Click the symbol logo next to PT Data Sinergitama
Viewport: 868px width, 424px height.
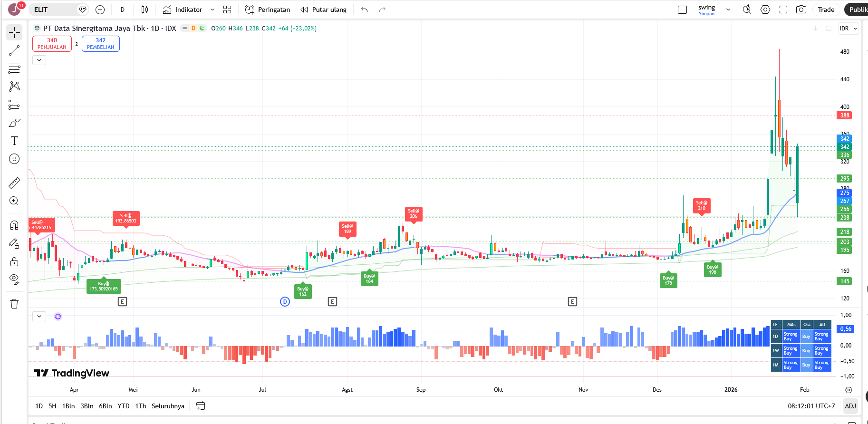[37, 29]
